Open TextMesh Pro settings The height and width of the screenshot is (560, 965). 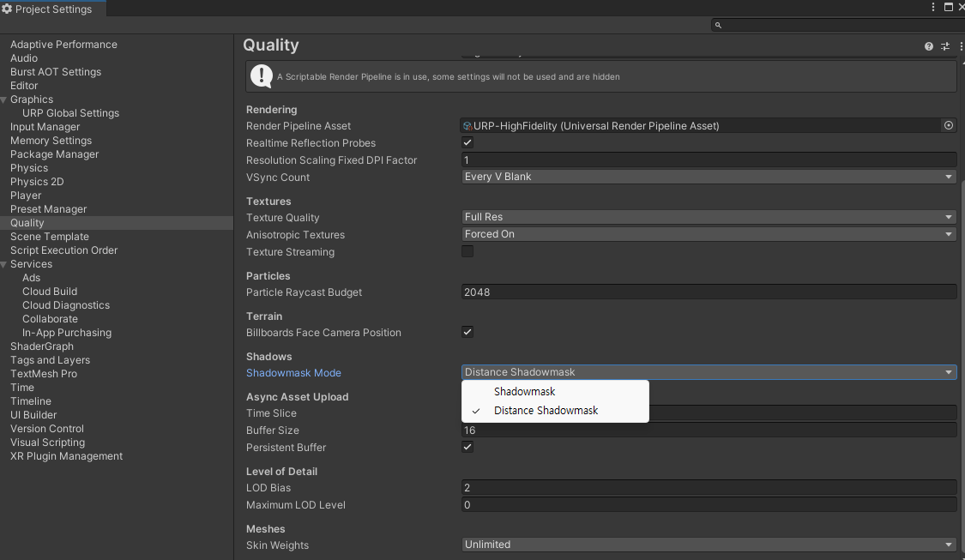(x=44, y=374)
